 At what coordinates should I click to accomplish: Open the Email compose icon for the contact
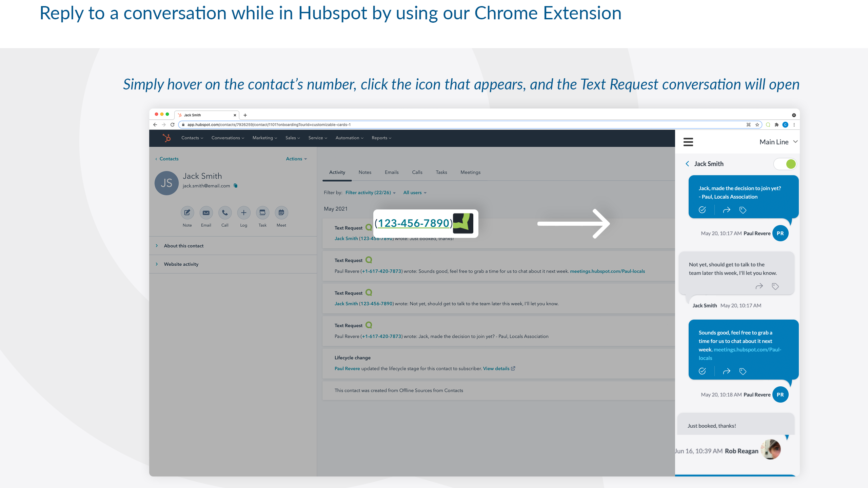206,213
